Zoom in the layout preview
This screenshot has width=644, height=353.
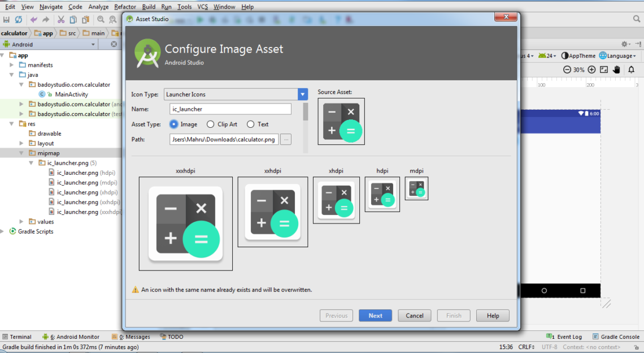point(591,70)
